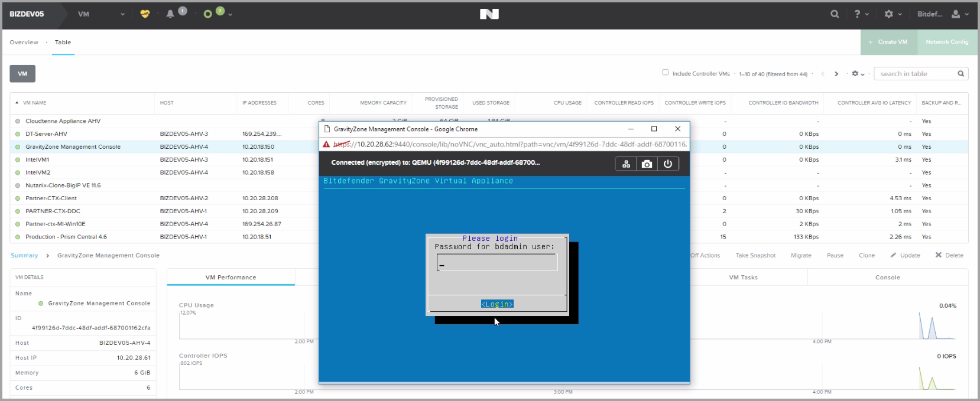Screen dimensions: 980x401
Task: Switch to the Overview tab
Action: coord(24,43)
